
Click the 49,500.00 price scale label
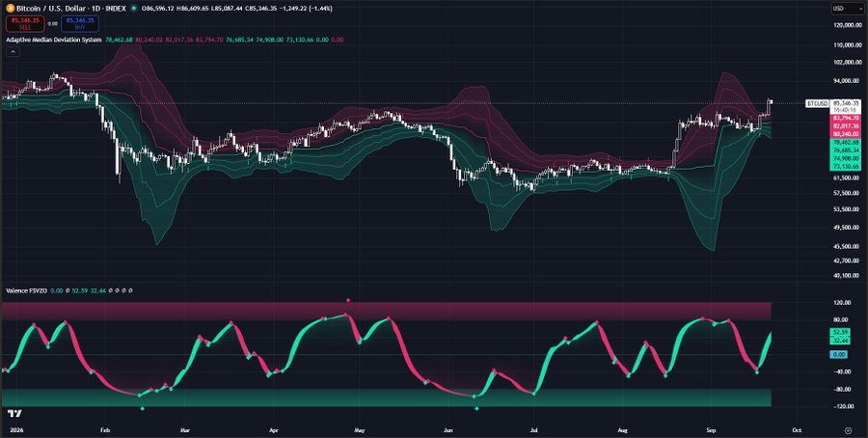tap(848, 227)
